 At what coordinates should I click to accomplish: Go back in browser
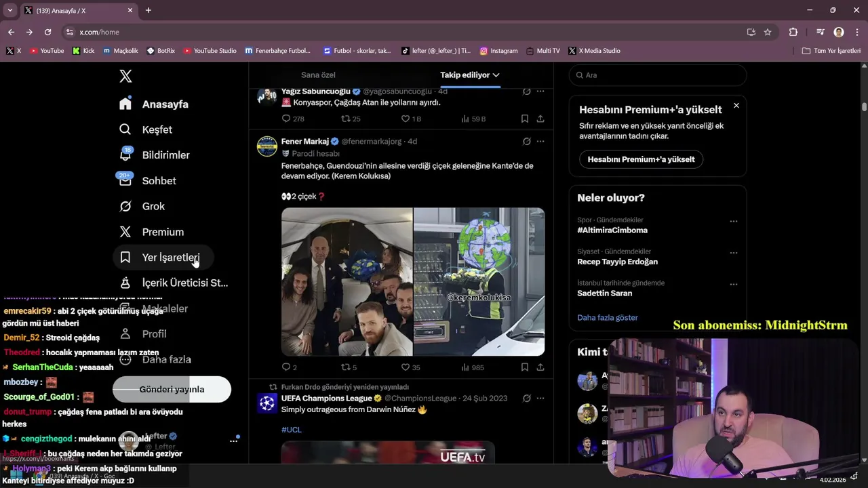tap(11, 32)
